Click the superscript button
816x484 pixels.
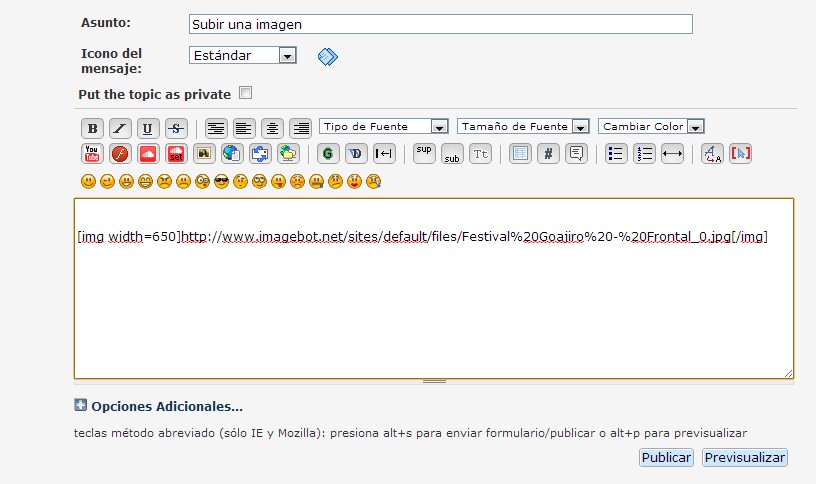coord(424,153)
